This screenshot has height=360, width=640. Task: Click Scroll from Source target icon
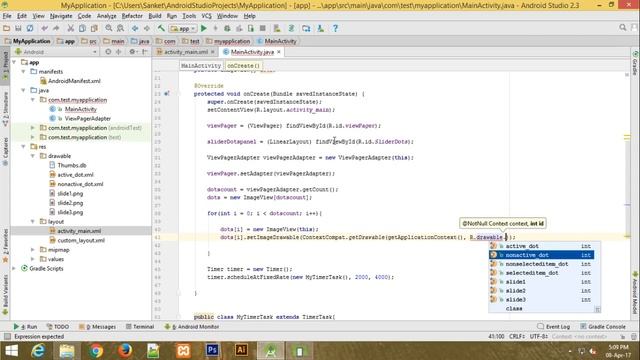click(108, 52)
